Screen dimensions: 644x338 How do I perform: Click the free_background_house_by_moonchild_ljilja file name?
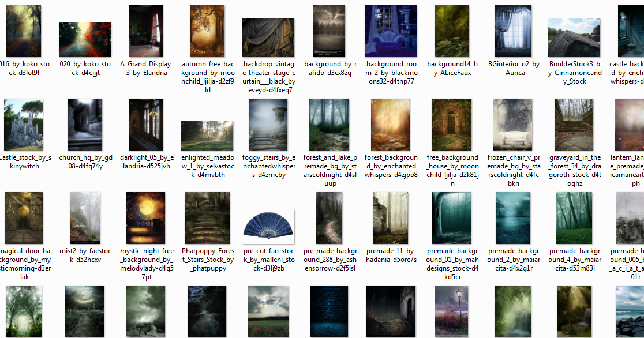[x=452, y=170]
